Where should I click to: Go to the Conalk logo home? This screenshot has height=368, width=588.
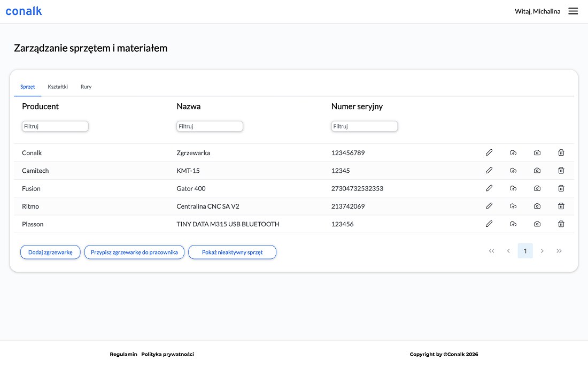24,11
